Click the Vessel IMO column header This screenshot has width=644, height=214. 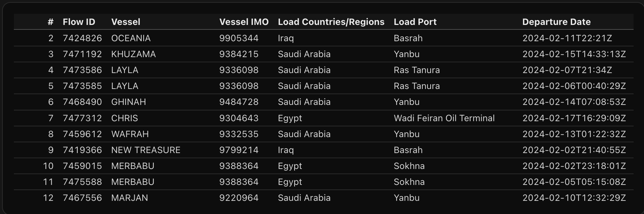[244, 22]
